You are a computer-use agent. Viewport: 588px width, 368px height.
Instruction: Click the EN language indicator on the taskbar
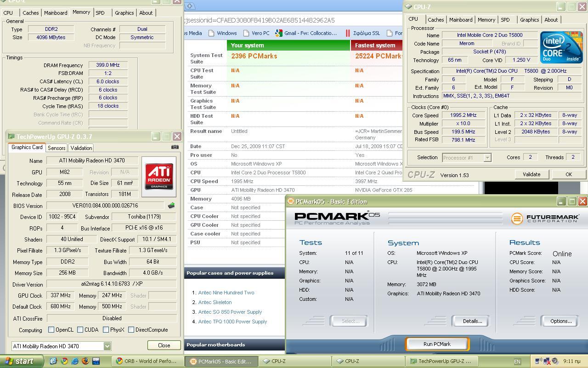(x=517, y=362)
